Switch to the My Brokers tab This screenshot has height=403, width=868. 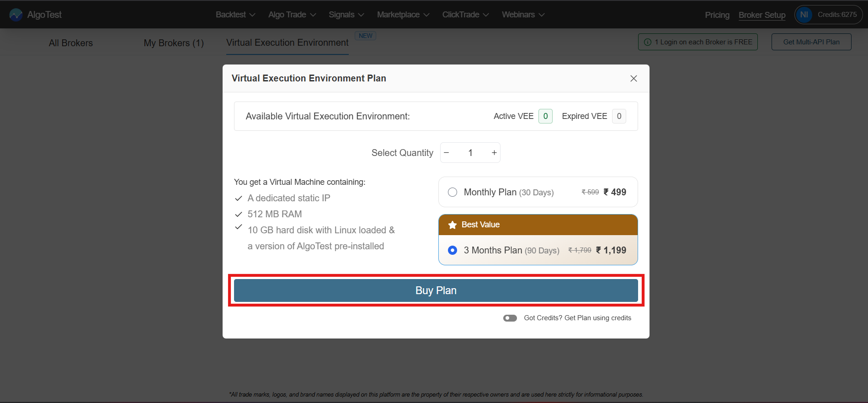coord(174,43)
